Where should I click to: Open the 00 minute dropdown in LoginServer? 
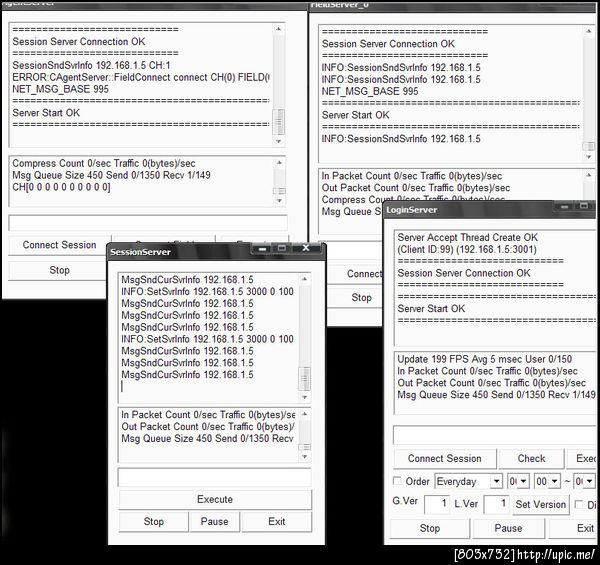tap(553, 481)
